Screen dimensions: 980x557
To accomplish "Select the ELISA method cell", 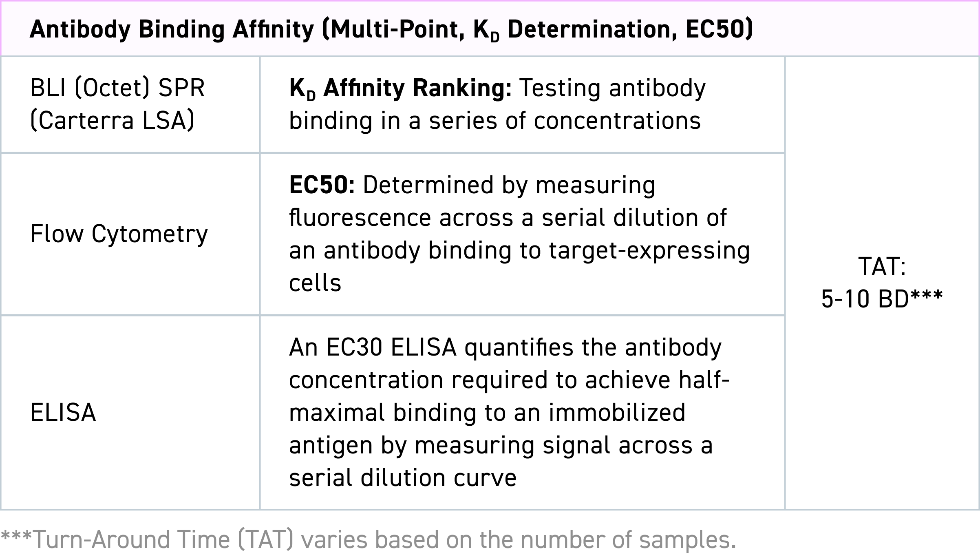I will click(63, 413).
